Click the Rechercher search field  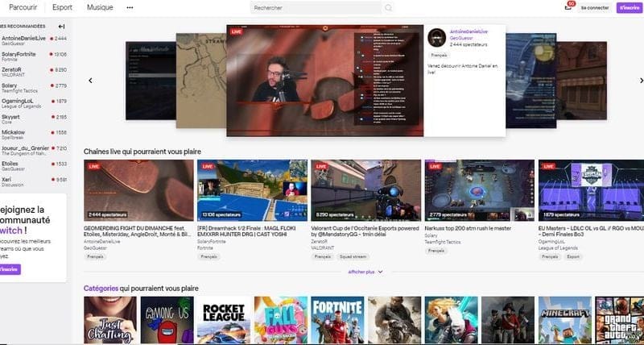316,8
